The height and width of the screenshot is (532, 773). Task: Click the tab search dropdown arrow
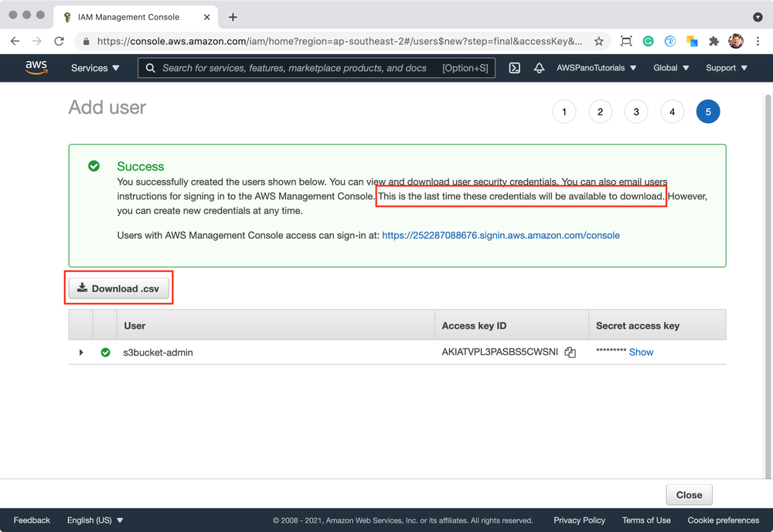(x=758, y=17)
